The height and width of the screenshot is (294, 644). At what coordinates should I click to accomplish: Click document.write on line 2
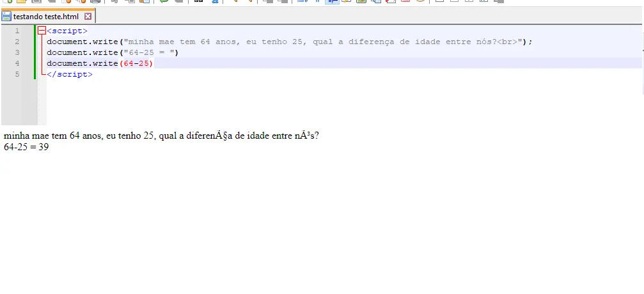click(x=82, y=42)
